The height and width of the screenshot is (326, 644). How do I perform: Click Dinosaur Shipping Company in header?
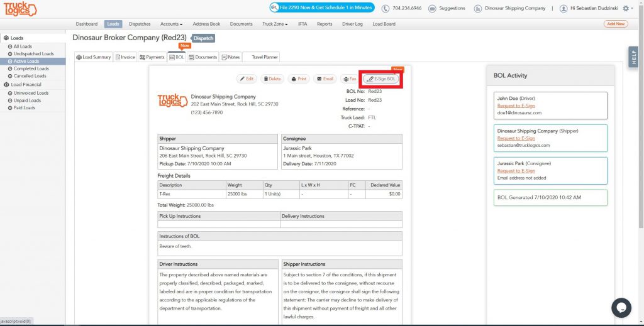pyautogui.click(x=515, y=8)
